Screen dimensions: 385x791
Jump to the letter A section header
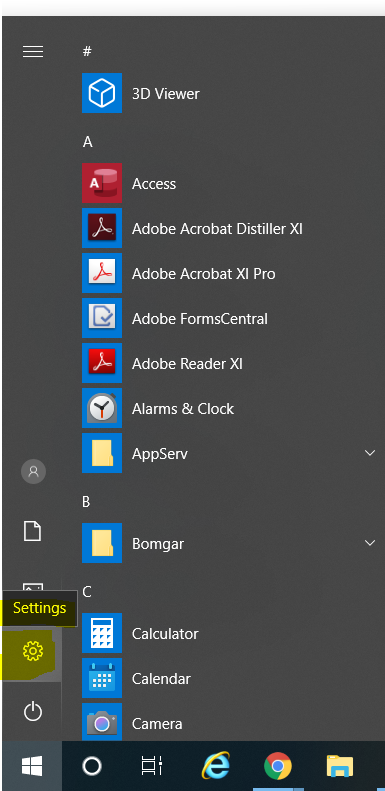pos(88,142)
